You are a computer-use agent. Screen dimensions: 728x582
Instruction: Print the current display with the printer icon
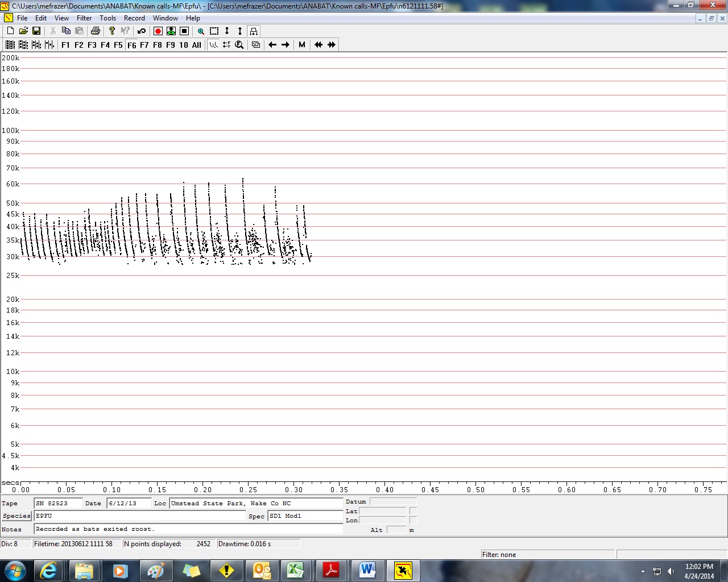(96, 31)
